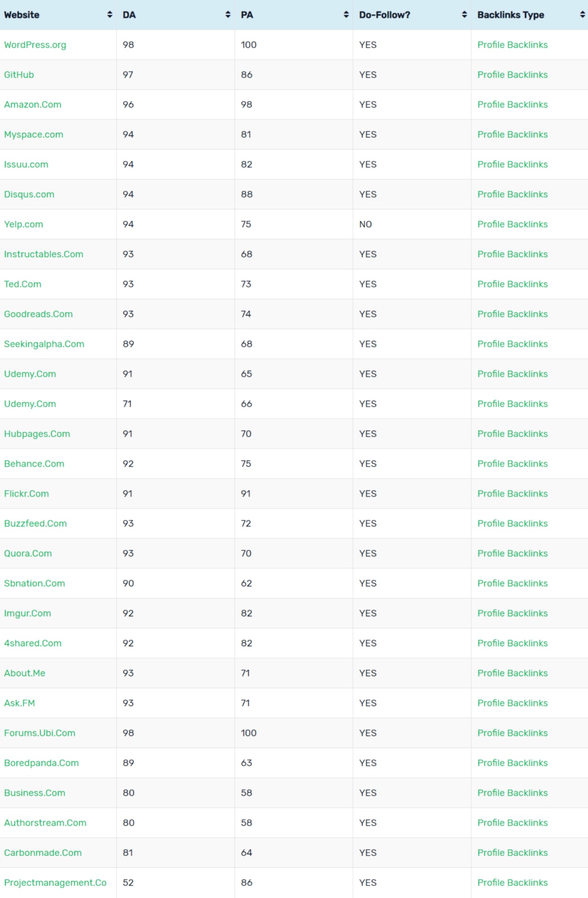The width and height of the screenshot is (588, 898).
Task: Visit Seekingalpha.Com link
Action: click(x=44, y=344)
